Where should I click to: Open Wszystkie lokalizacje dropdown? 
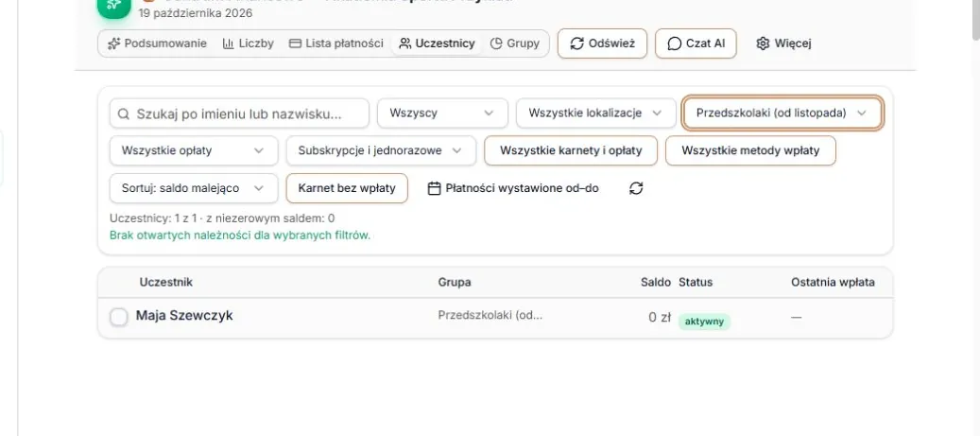pos(596,113)
